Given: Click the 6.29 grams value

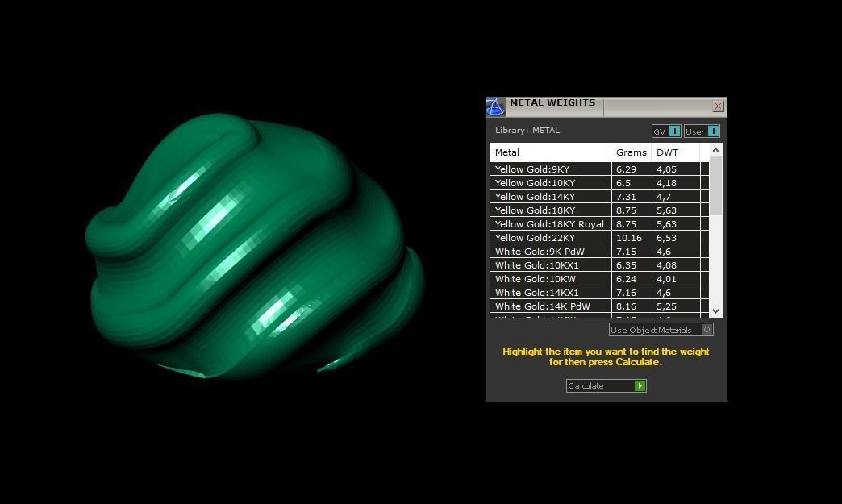Looking at the screenshot, I should point(626,169).
